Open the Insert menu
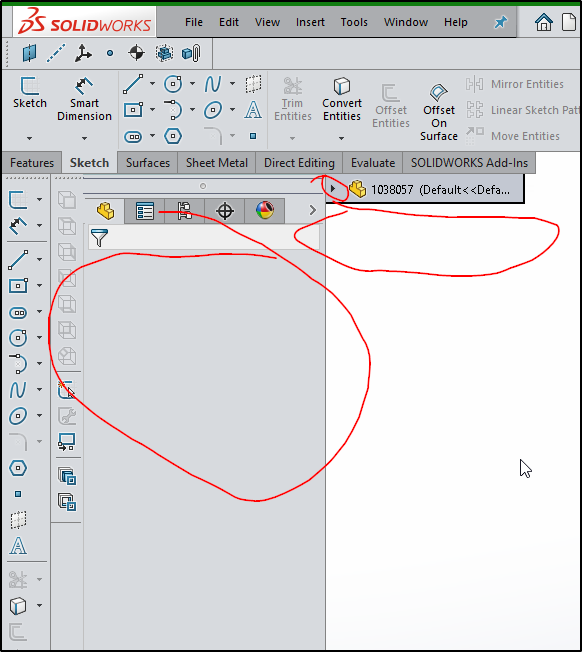 pyautogui.click(x=310, y=22)
